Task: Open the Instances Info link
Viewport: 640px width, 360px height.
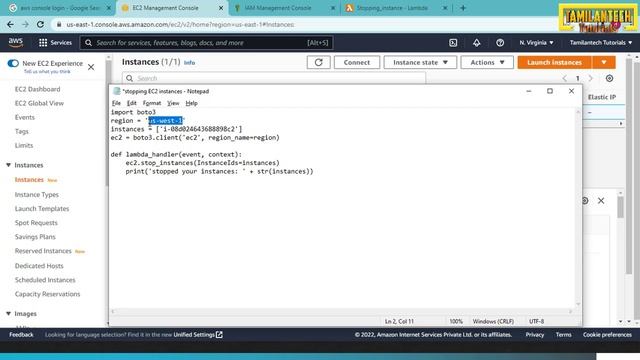Action: coord(189,63)
